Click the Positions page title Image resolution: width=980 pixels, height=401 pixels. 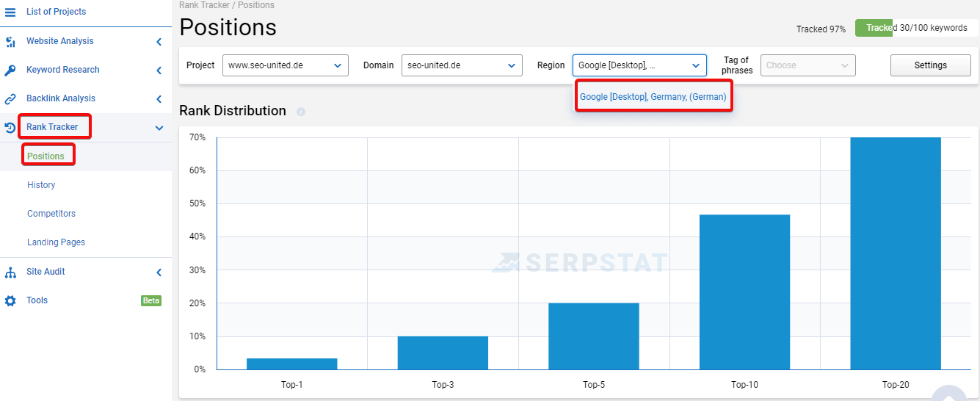point(228,28)
